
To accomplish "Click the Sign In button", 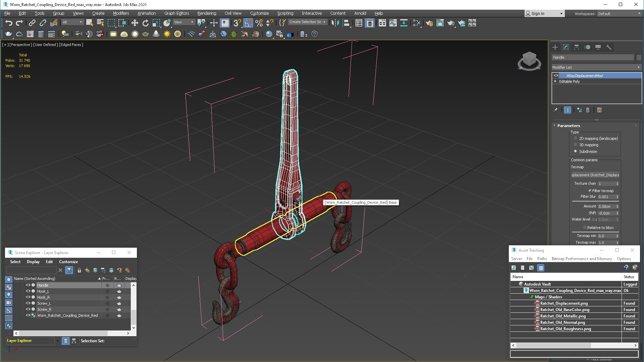I will (538, 14).
